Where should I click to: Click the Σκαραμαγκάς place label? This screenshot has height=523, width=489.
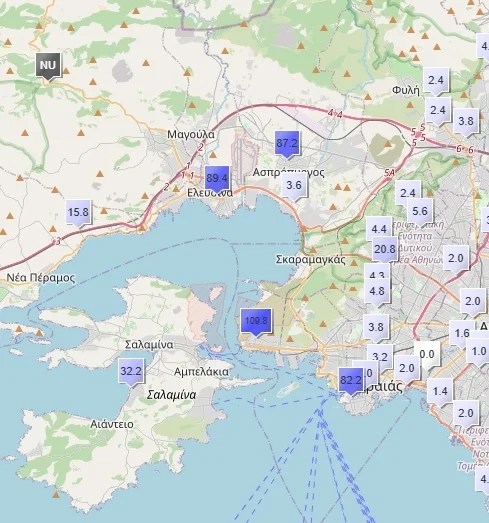click(x=311, y=259)
